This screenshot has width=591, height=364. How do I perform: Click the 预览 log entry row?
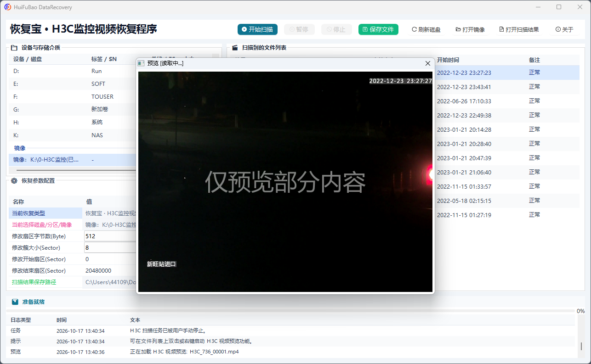pos(290,352)
